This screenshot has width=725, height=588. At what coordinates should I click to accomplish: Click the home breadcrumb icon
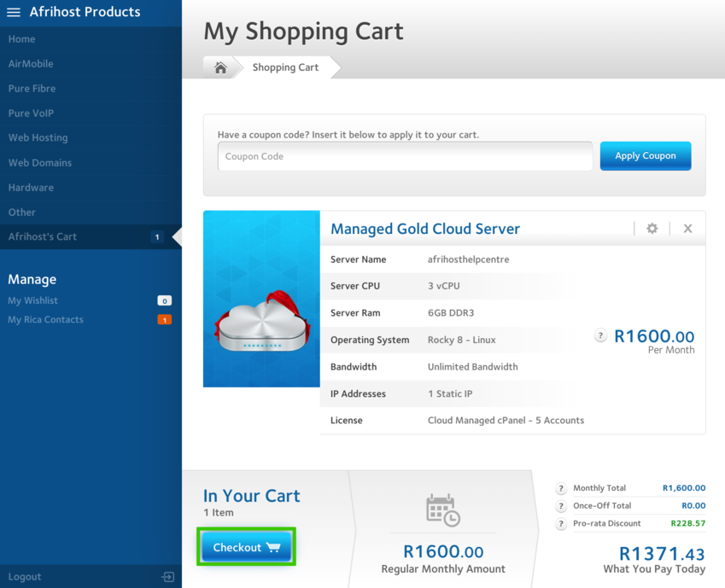click(x=220, y=67)
